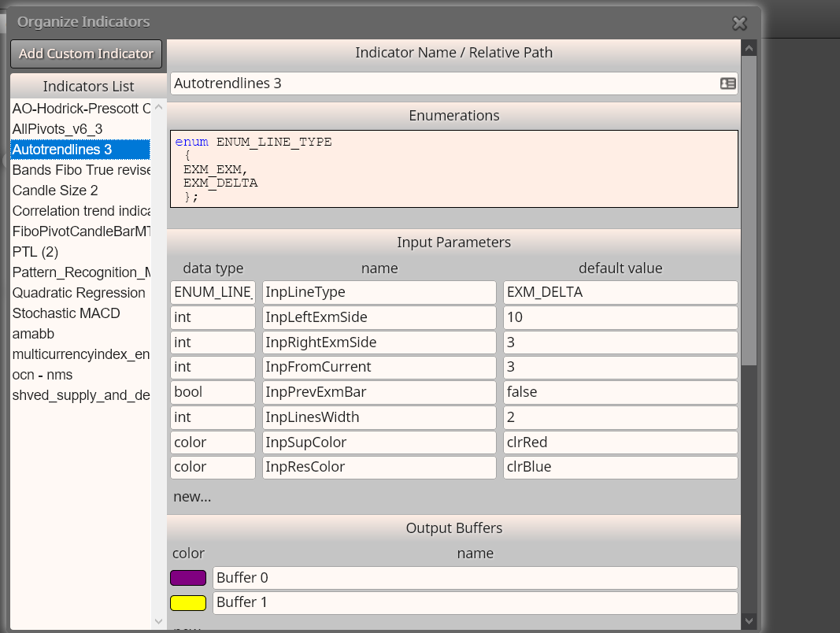
Task: Select PTL (2) indicator
Action: pos(81,252)
